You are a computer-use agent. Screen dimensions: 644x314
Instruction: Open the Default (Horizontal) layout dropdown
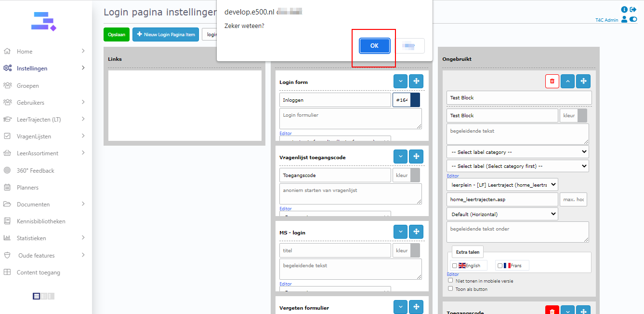(x=502, y=214)
